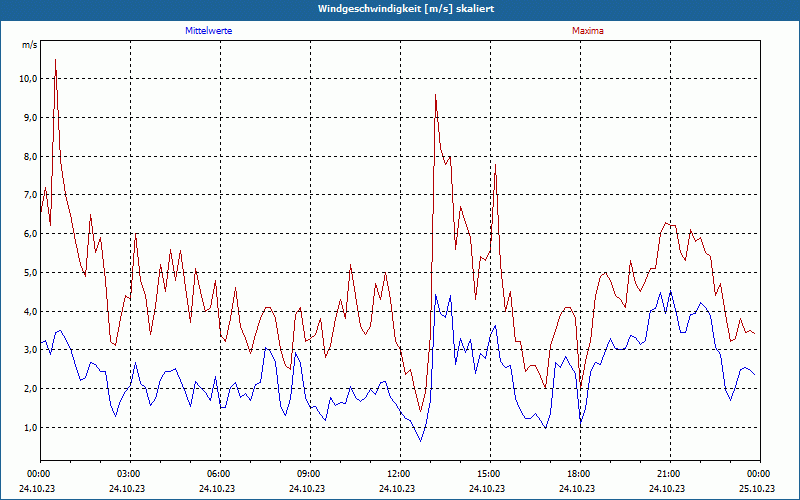Click the '6,0' y-axis value
Viewport: 800px width, 500px height.
[x=31, y=233]
